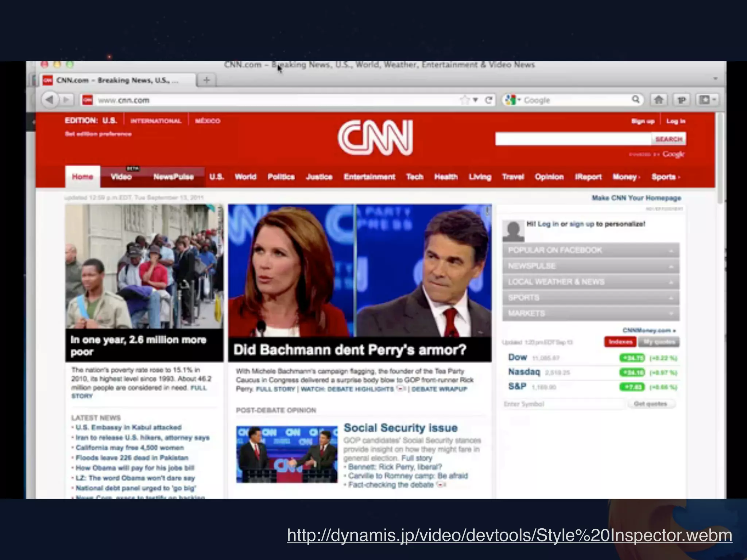Open the debate stage thumbnail image
Image resolution: width=747 pixels, height=560 pixels.
click(287, 454)
